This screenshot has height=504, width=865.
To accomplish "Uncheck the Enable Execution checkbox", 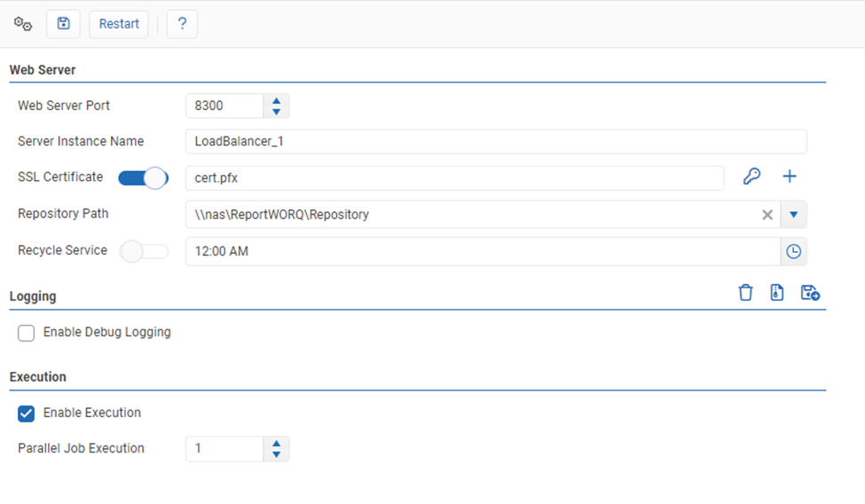I will 27,413.
